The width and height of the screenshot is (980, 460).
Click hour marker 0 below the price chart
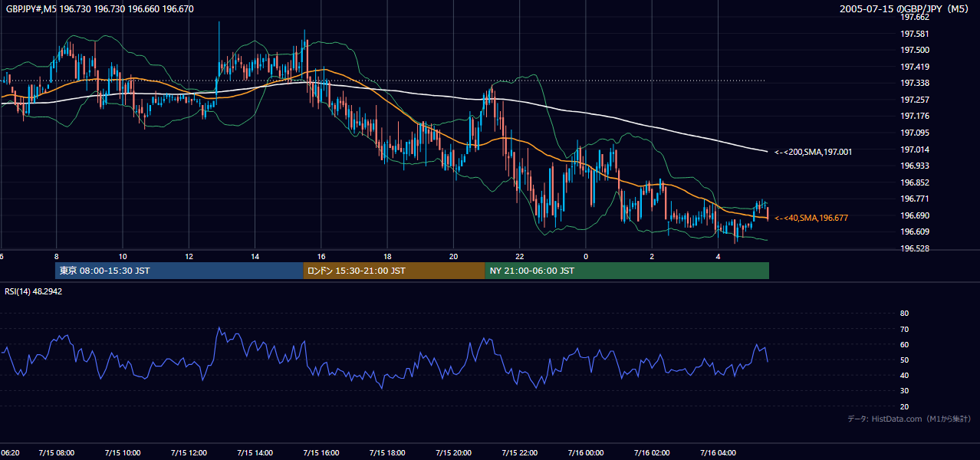[x=586, y=256]
